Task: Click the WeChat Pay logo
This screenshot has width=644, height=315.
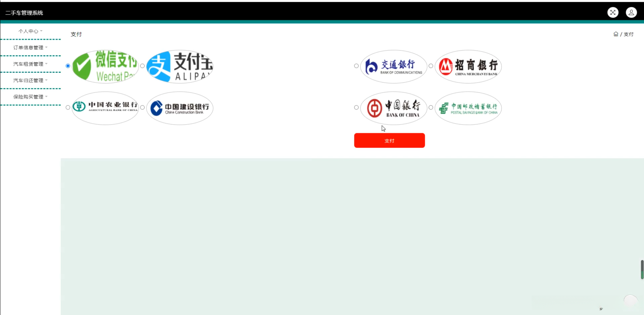Action: (105, 66)
